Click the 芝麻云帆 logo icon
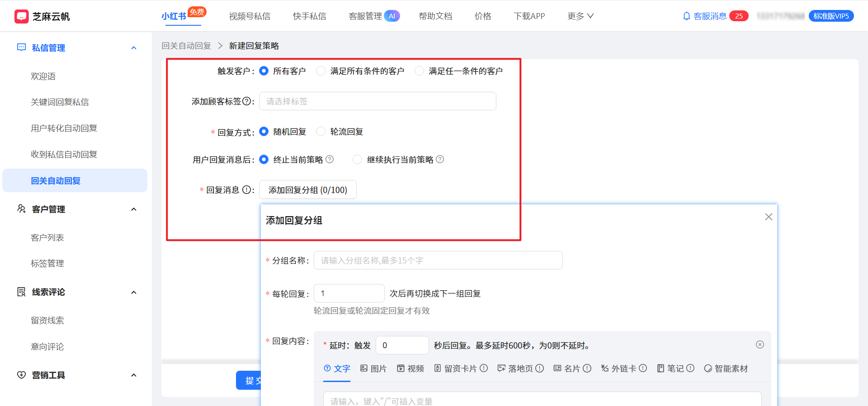The width and height of the screenshot is (868, 406). click(x=21, y=16)
